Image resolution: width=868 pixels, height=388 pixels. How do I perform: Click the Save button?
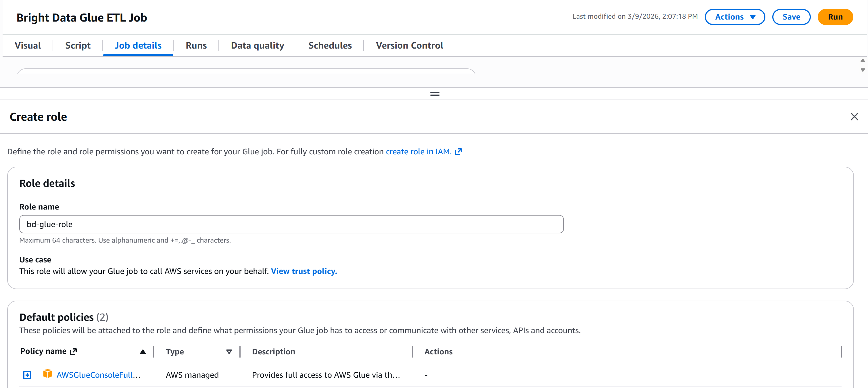tap(791, 17)
